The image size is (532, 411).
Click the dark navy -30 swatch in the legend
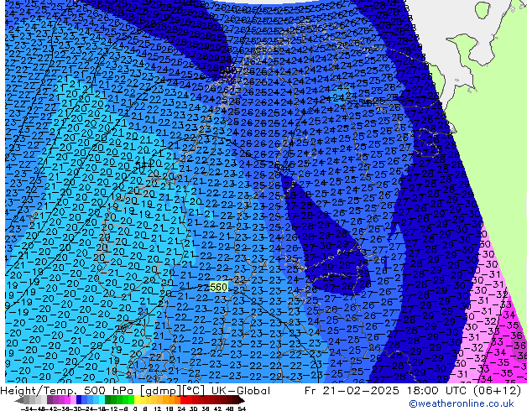(x=79, y=400)
